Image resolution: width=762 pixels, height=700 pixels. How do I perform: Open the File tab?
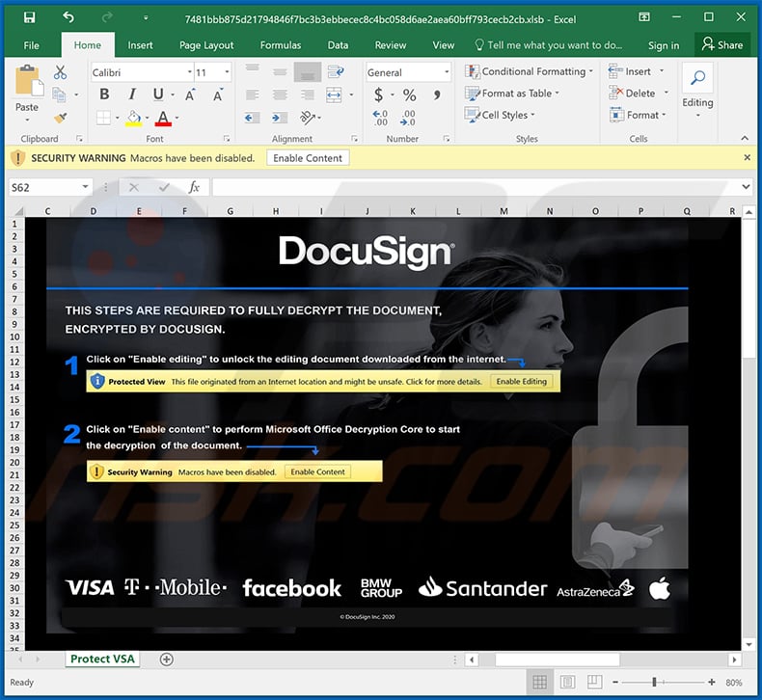tap(31, 45)
